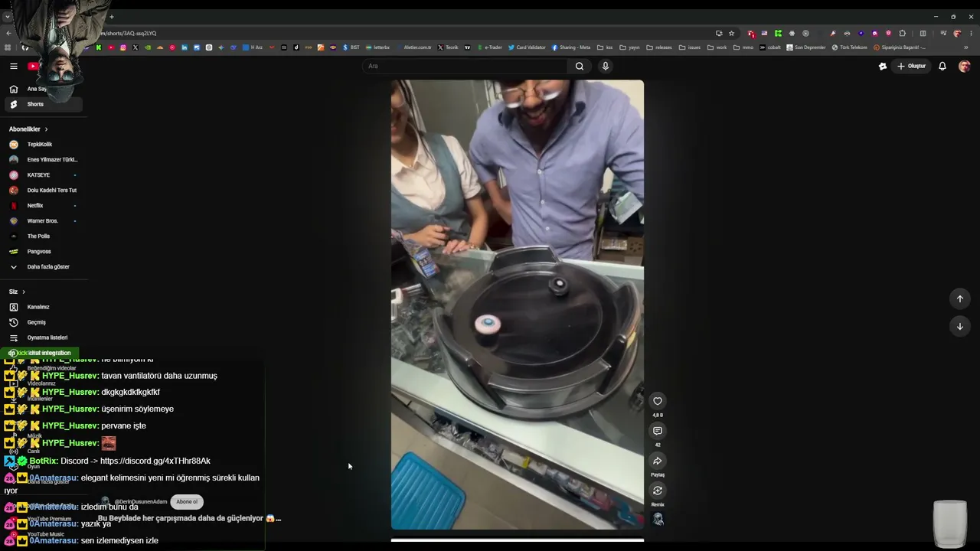This screenshot has height=551, width=980.
Task: Open the Short's comments
Action: click(x=658, y=431)
